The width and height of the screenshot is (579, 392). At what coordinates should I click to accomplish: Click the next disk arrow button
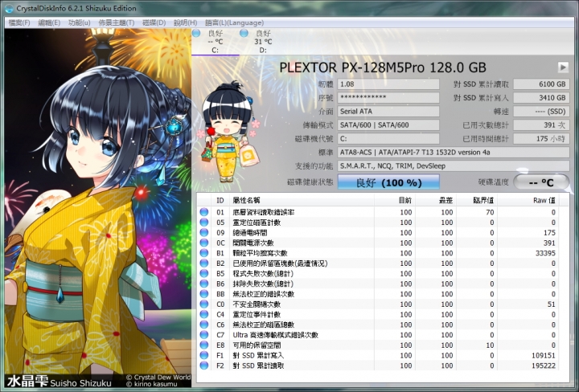pos(563,67)
